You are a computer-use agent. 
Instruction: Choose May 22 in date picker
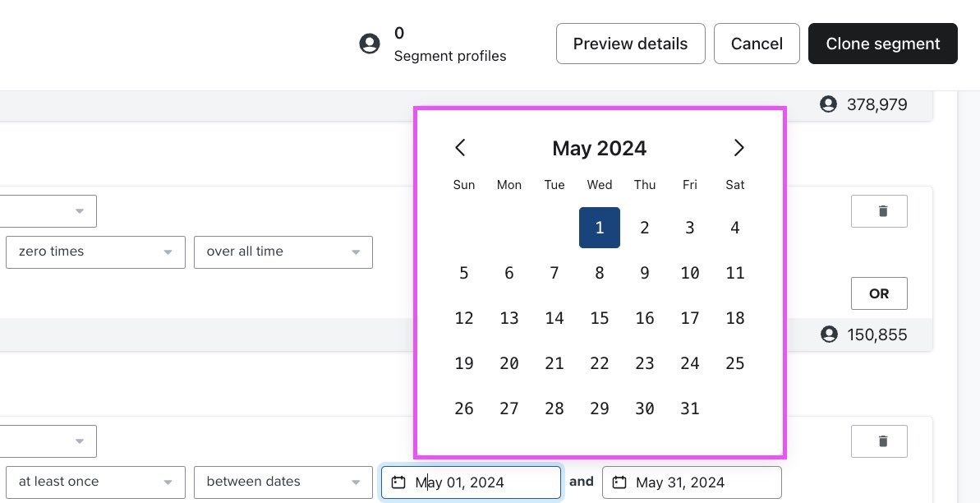click(600, 362)
